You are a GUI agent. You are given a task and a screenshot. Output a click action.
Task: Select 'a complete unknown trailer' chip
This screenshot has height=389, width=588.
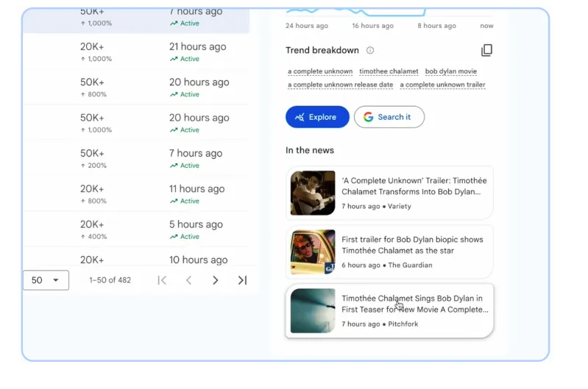tap(442, 85)
